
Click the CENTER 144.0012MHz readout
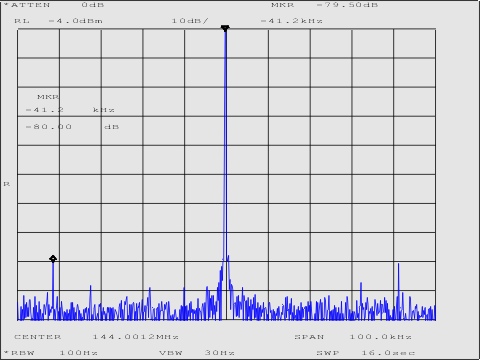(96, 337)
